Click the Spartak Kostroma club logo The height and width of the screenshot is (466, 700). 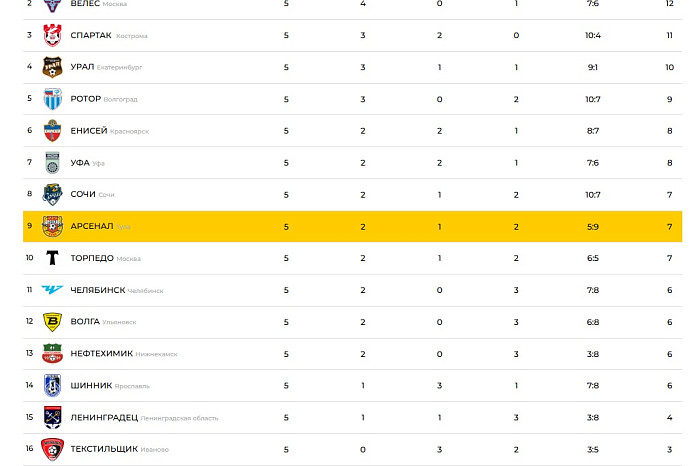52,35
